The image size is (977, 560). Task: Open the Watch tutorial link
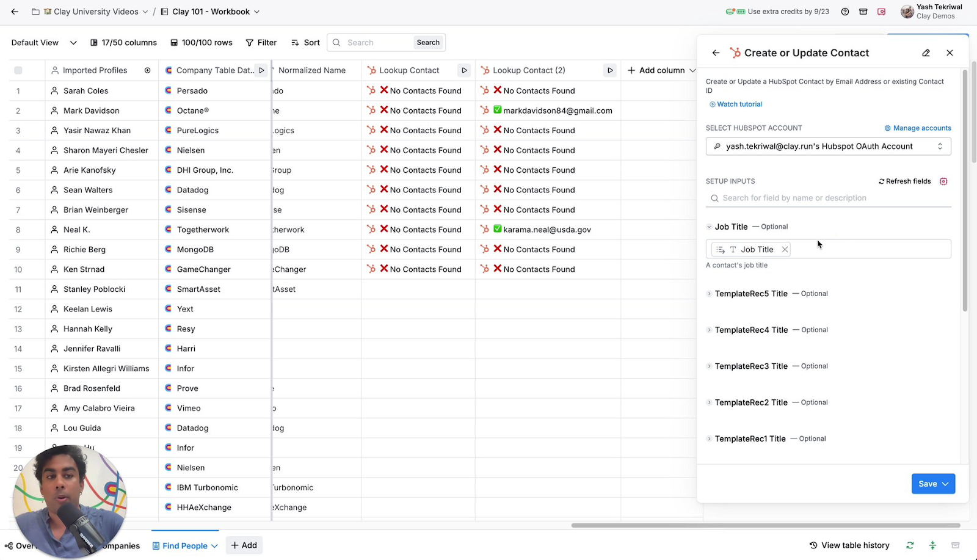pos(736,104)
